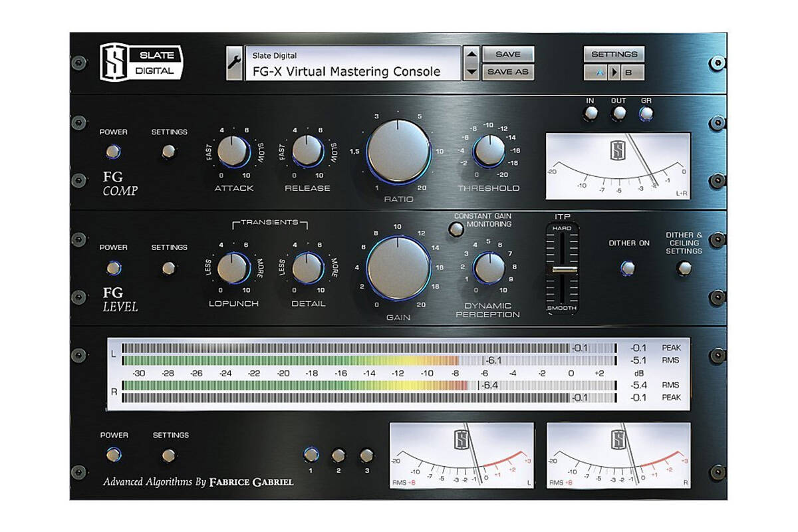This screenshot has width=798, height=532.
Task: Open FG Comp settings button
Action: tap(169, 152)
